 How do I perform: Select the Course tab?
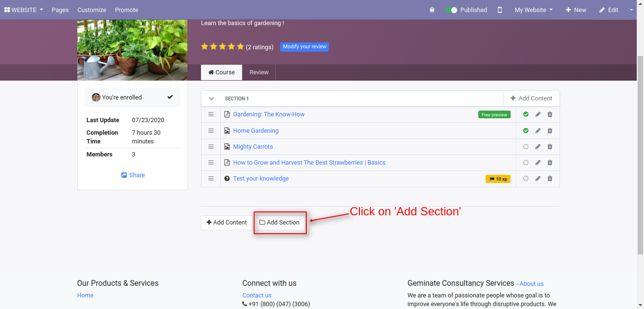click(222, 72)
